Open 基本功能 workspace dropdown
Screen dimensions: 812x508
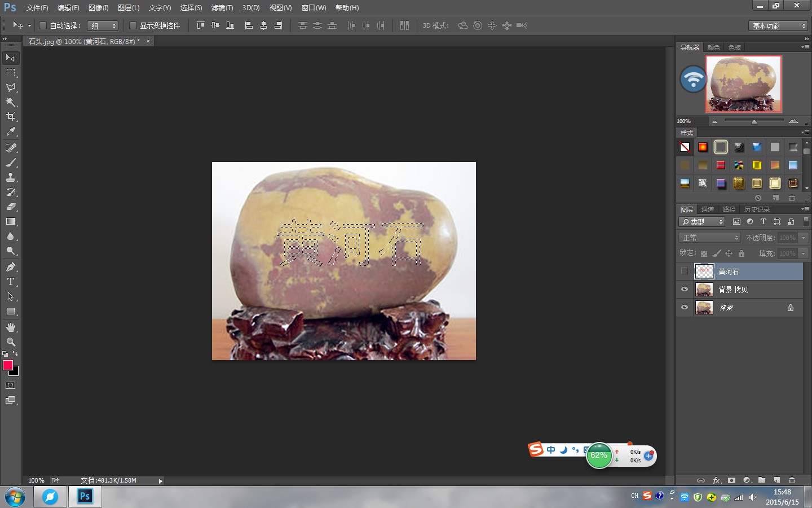(779, 26)
